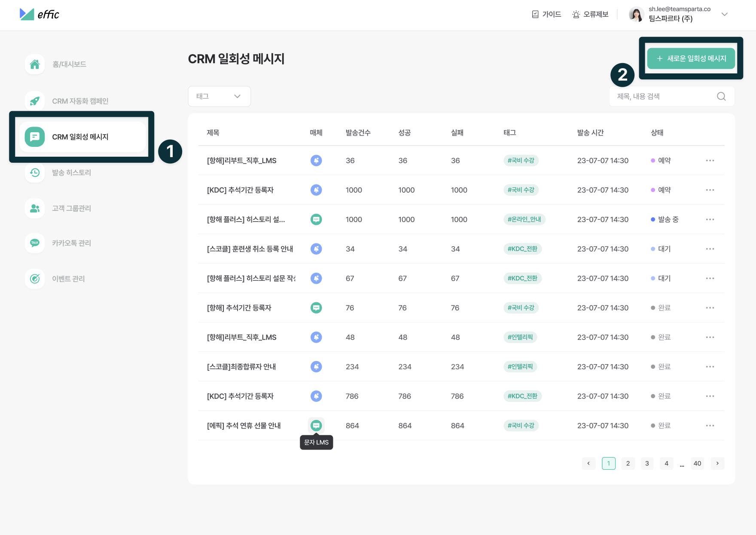
Task: Open event management target icon
Action: pyautogui.click(x=35, y=279)
